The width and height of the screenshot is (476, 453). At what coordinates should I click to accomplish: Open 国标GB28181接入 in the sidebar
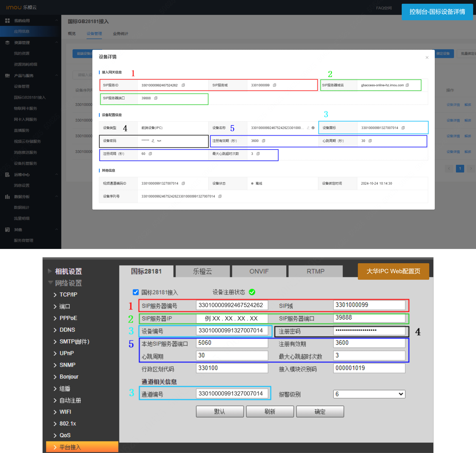click(30, 97)
